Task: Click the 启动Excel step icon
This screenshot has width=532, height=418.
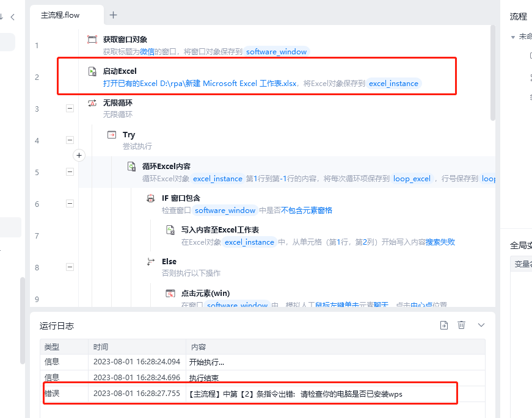Action: tap(92, 71)
